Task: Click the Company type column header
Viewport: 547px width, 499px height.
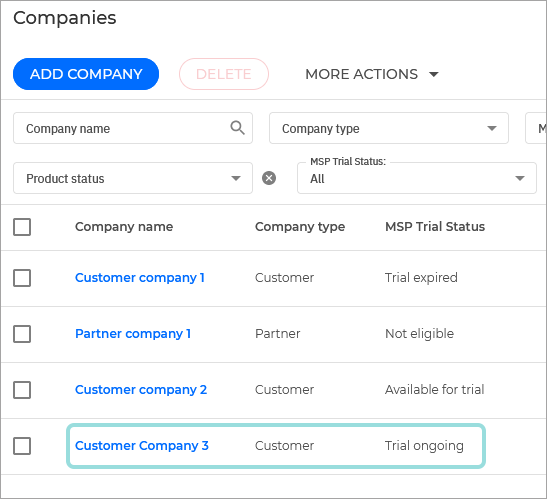Action: (x=300, y=227)
